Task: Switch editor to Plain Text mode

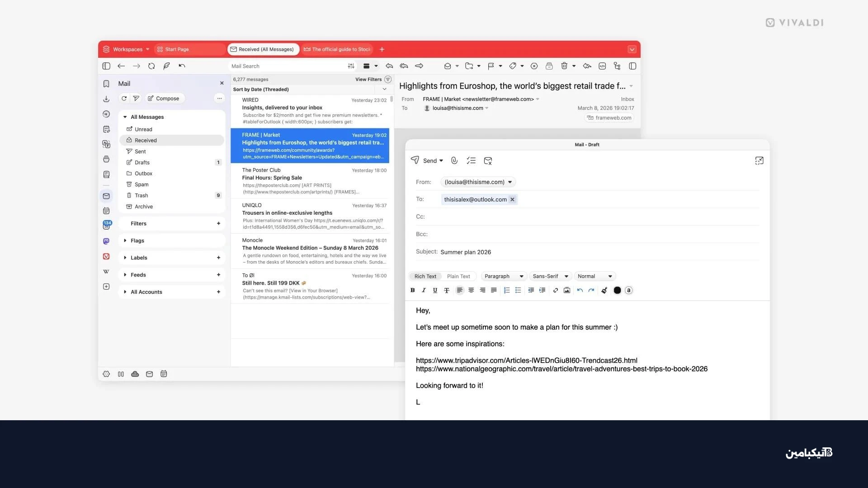Action: 458,276
